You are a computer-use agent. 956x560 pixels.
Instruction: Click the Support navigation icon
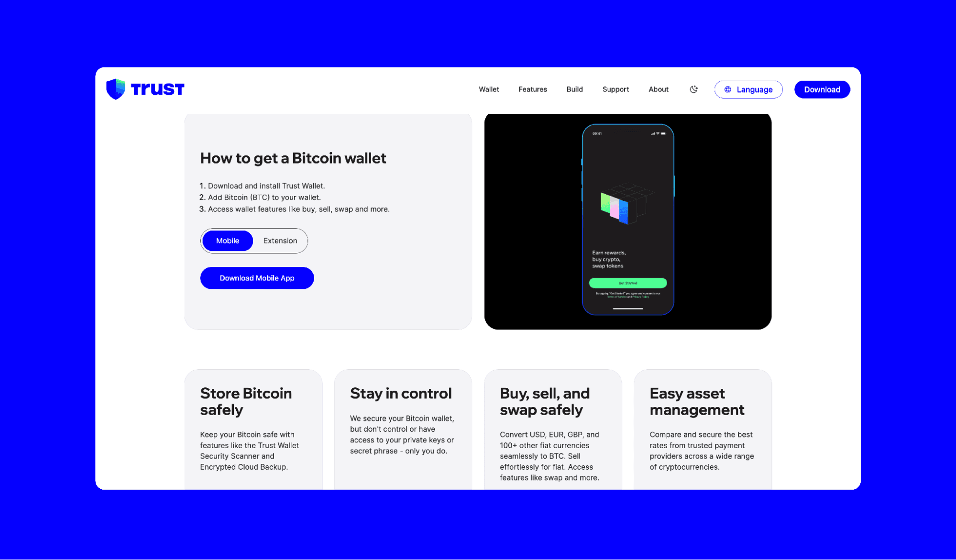(x=615, y=89)
